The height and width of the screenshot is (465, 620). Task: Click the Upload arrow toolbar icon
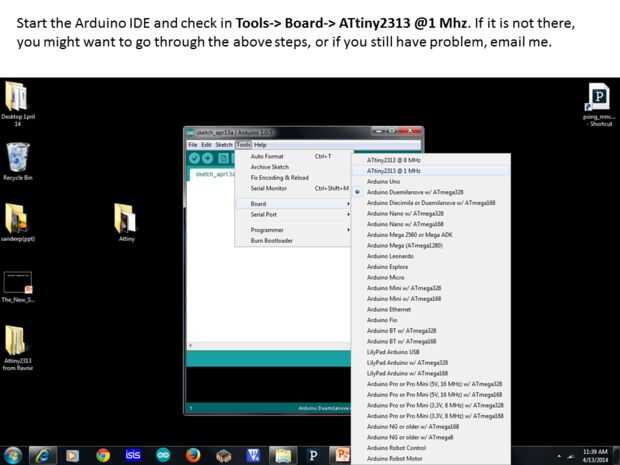point(208,158)
